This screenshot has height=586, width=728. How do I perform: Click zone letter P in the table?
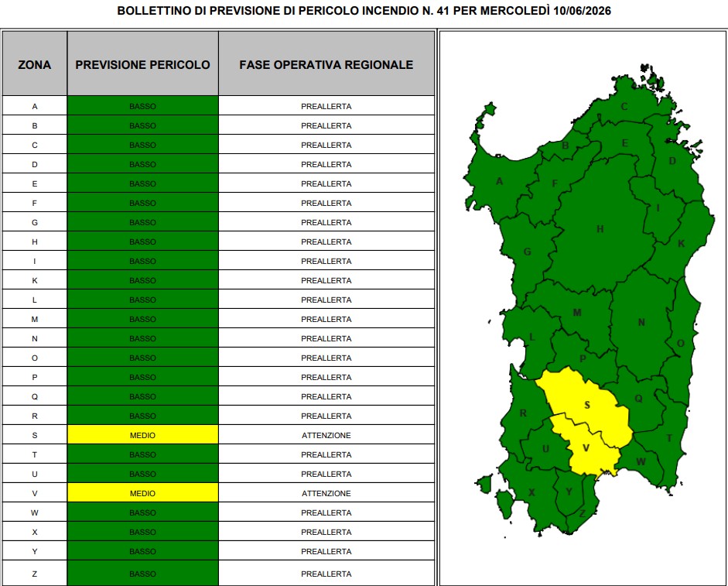tap(35, 377)
